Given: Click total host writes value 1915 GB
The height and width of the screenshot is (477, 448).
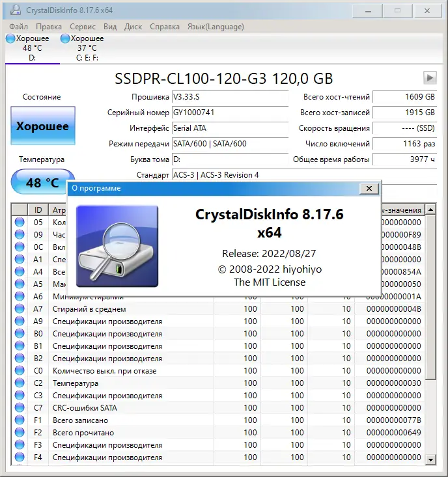Looking at the screenshot, I should [404, 113].
